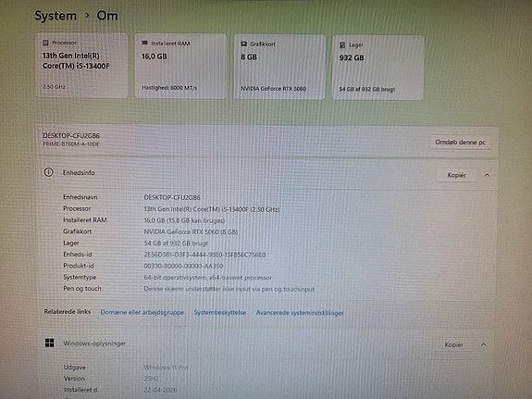Click the Lager card storage icon
Viewport: 532px width, 399px height.
pos(342,44)
